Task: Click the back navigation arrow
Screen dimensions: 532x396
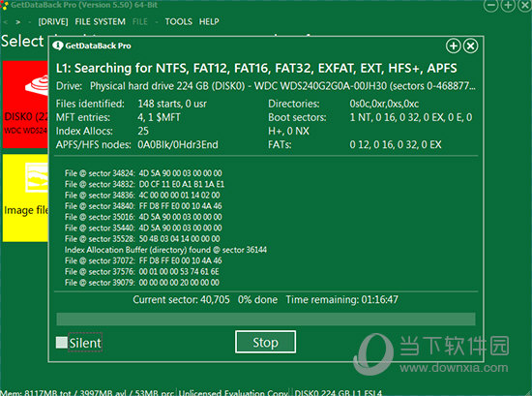Action: [5, 22]
